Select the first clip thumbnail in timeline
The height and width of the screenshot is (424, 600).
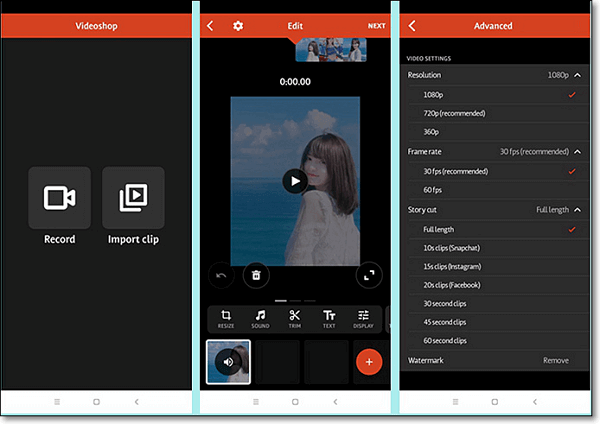[x=228, y=362]
